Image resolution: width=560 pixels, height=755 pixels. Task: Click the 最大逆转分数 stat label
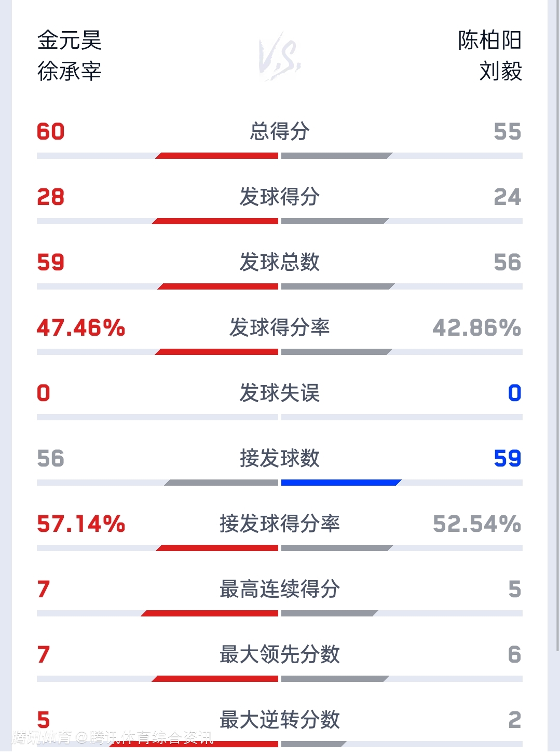click(x=280, y=720)
